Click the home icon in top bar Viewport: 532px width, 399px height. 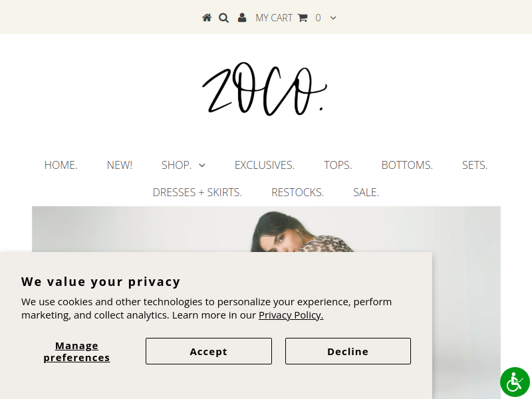click(x=207, y=18)
